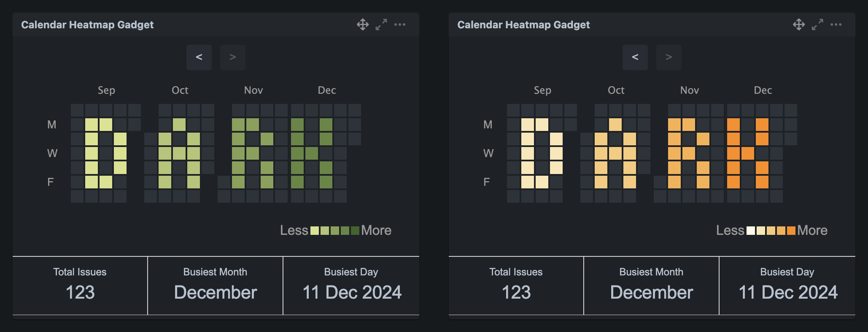Open the three-dot menu on the orange gadget
The height and width of the screenshot is (332, 868).
[836, 24]
